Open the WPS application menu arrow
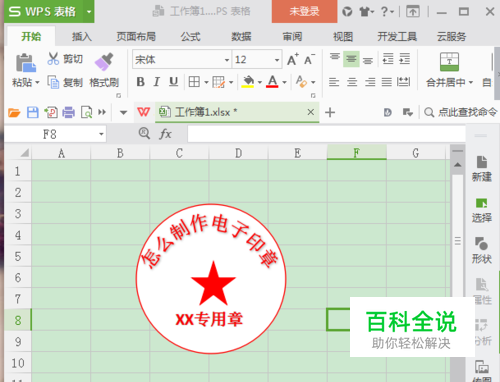The image size is (500, 382). 89,12
